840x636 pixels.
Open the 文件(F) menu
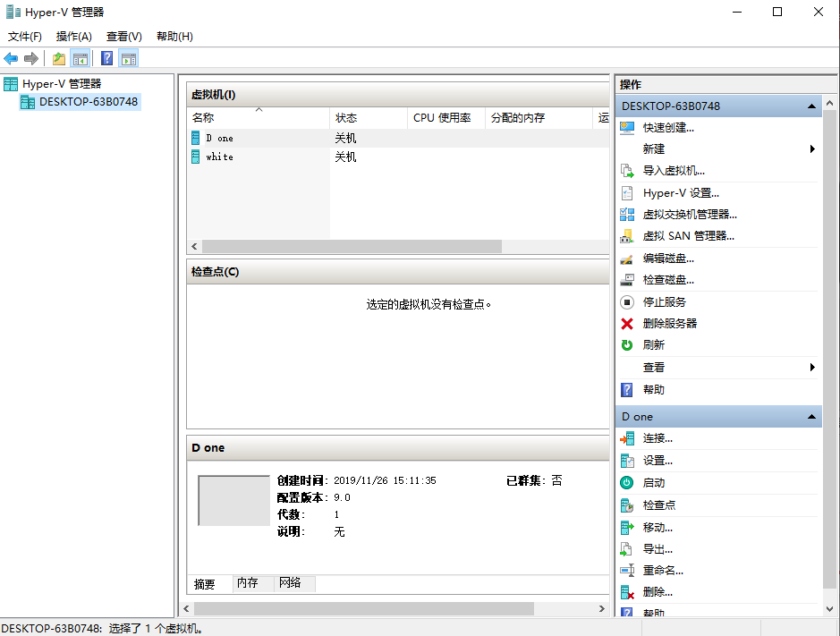[x=25, y=37]
